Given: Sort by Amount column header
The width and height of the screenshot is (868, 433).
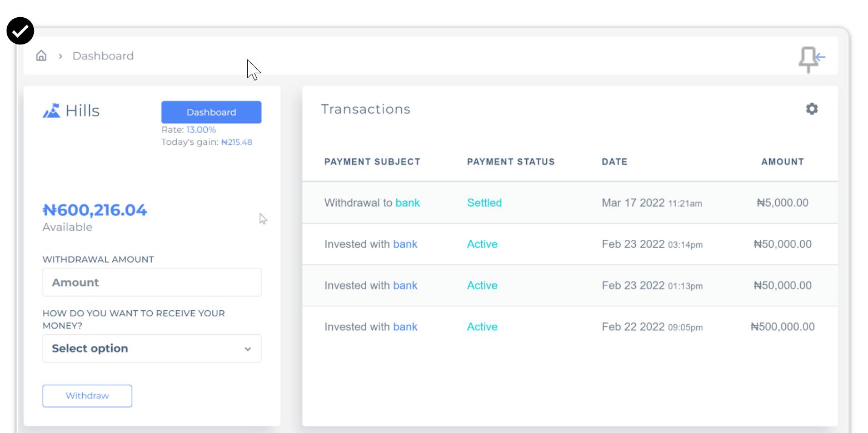Looking at the screenshot, I should (782, 162).
